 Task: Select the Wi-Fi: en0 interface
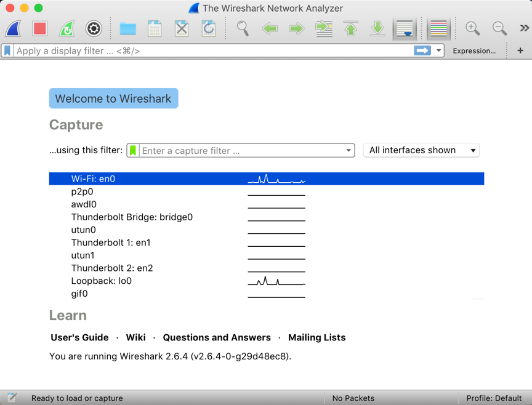(267, 178)
